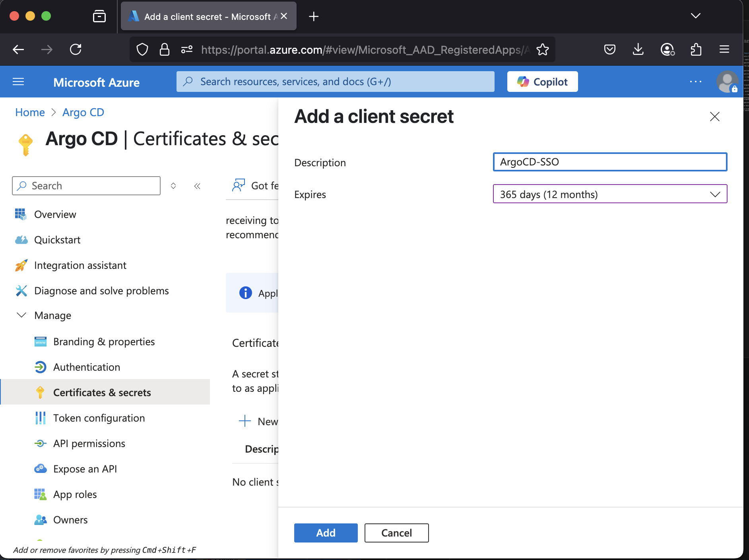749x560 pixels.
Task: Click the Owners people icon
Action: pyautogui.click(x=41, y=520)
